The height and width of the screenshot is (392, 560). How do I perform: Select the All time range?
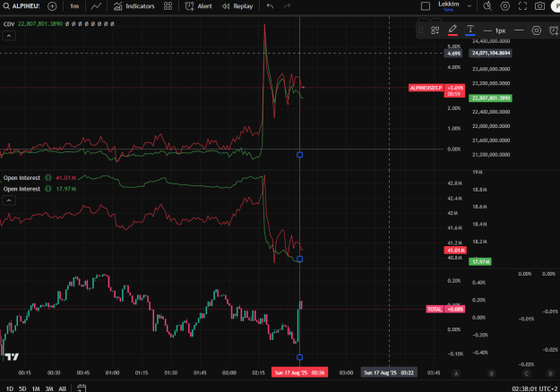tap(62, 388)
